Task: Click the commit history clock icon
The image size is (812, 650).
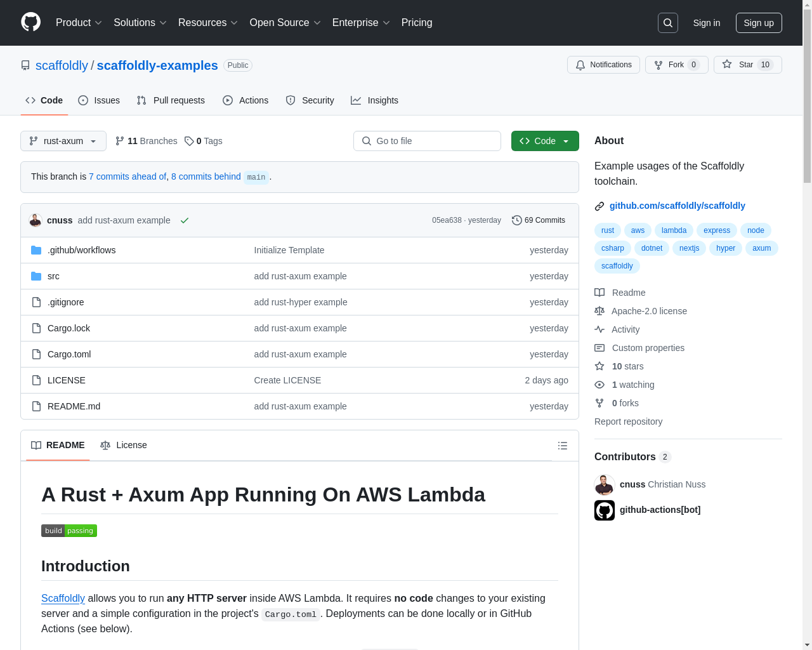Action: coord(517,220)
